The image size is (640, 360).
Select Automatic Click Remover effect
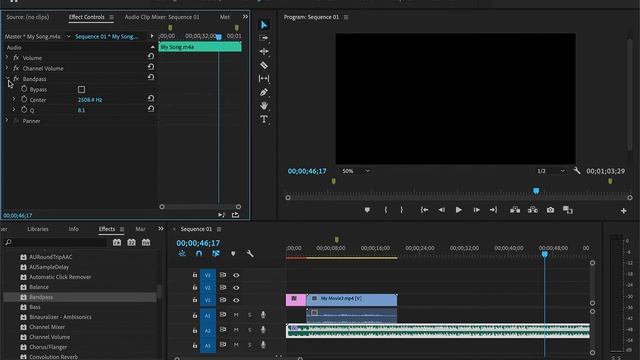pyautogui.click(x=60, y=277)
